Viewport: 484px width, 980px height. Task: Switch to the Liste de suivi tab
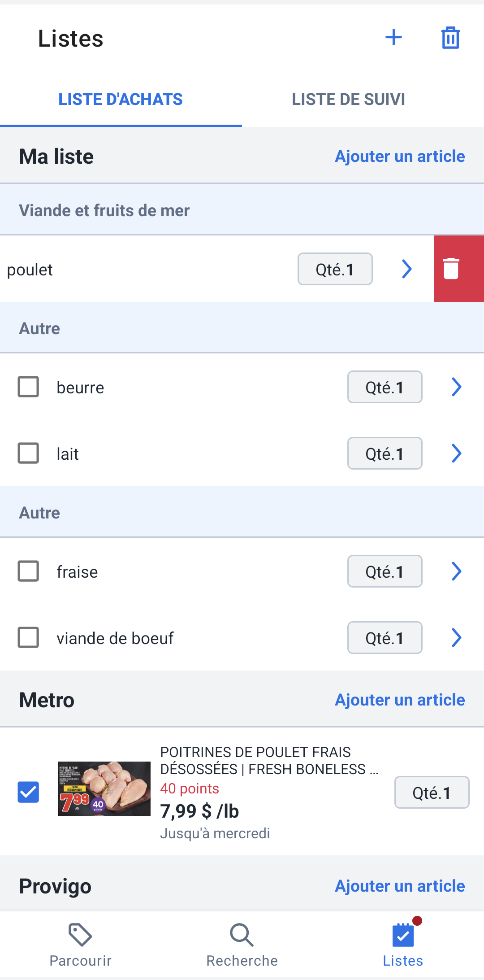click(x=349, y=99)
